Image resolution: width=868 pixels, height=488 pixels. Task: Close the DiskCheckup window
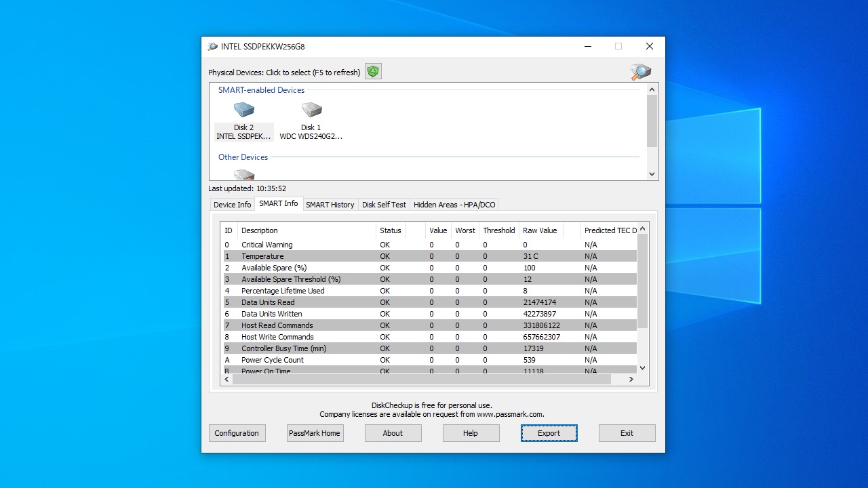coord(650,47)
